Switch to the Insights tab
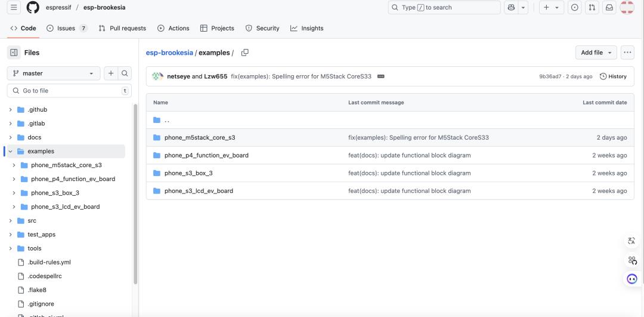This screenshot has width=644, height=317. point(307,29)
